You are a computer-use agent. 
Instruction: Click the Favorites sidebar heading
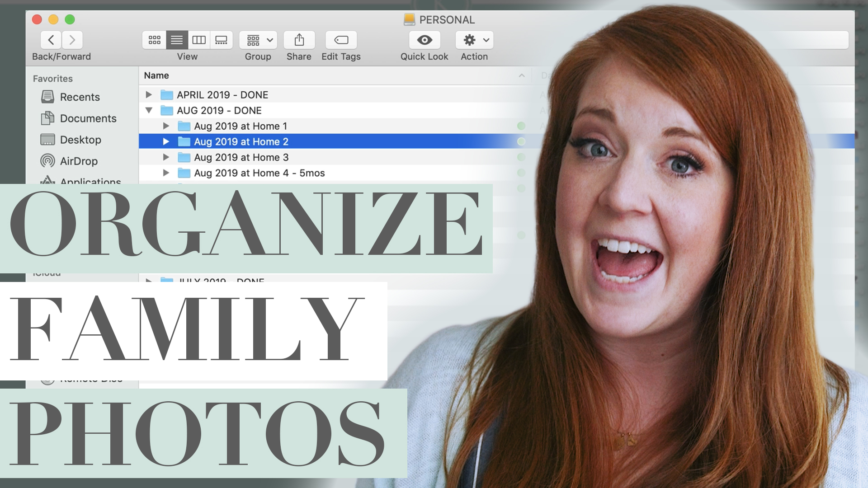[52, 79]
